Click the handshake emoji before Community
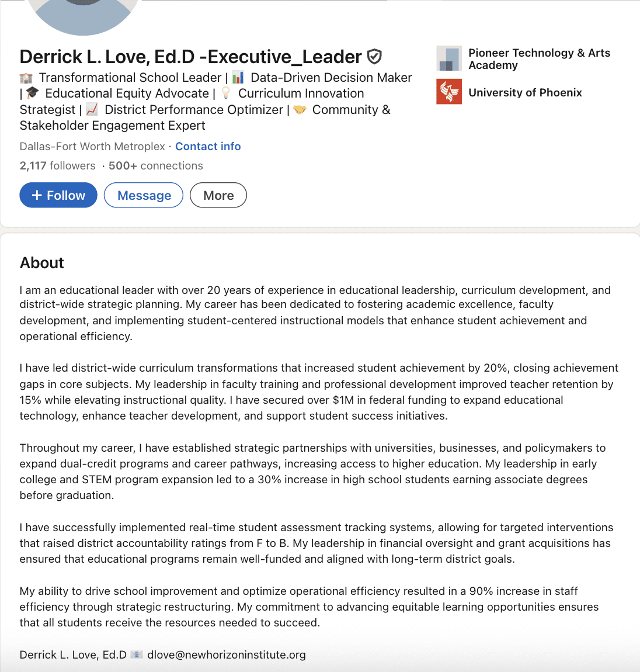The image size is (640, 672). pyautogui.click(x=300, y=110)
